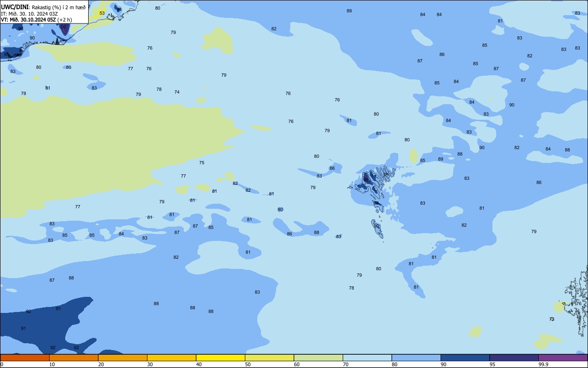Select the "40" tick label on color scale
Viewport: 588px width, 368px height.
(x=199, y=364)
